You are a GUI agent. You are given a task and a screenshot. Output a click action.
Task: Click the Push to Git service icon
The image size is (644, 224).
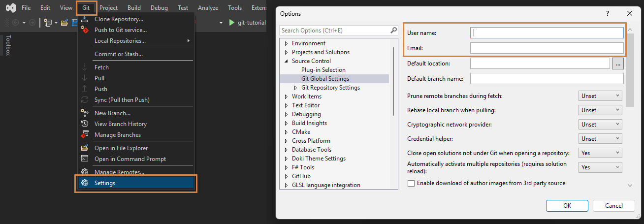85,30
